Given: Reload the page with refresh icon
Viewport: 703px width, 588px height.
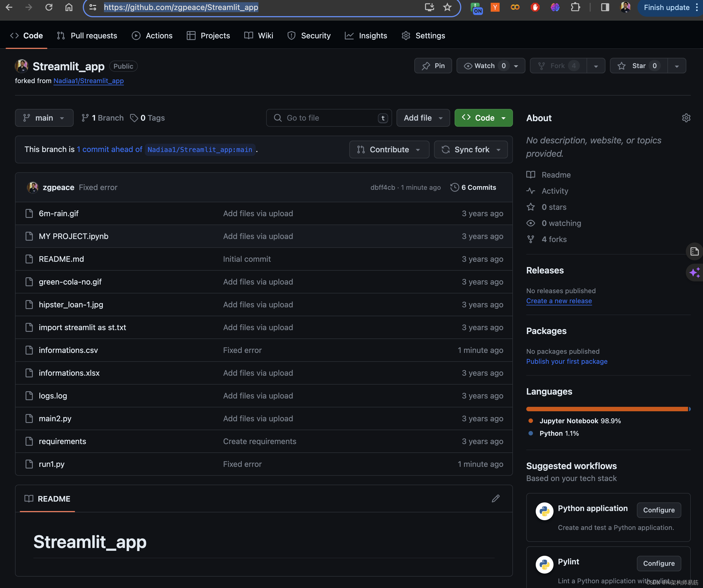Looking at the screenshot, I should [x=49, y=7].
